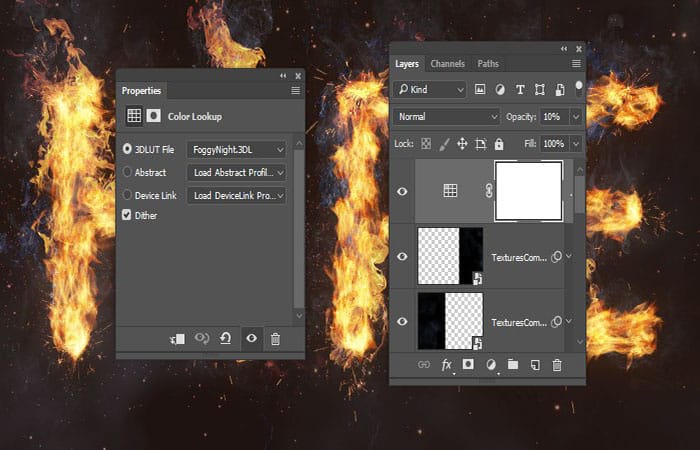Hide the Color Lookup adjustment layer
Viewport: 700px width, 450px height.
coord(402,192)
